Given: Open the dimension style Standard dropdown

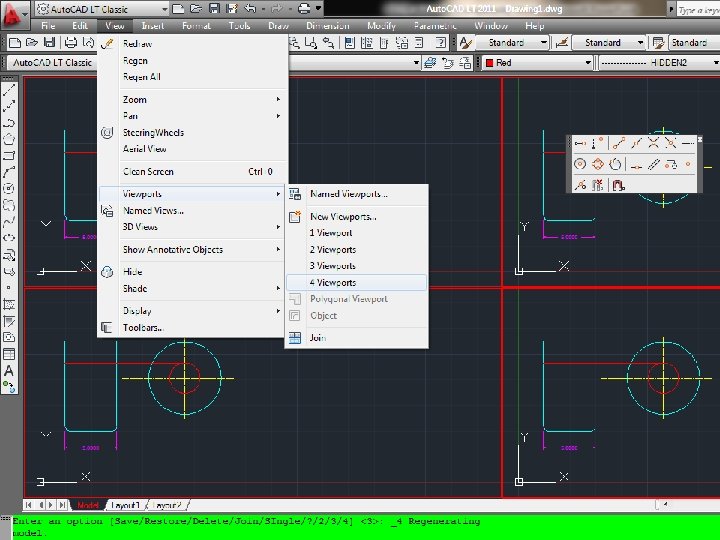Looking at the screenshot, I should pos(608,43).
